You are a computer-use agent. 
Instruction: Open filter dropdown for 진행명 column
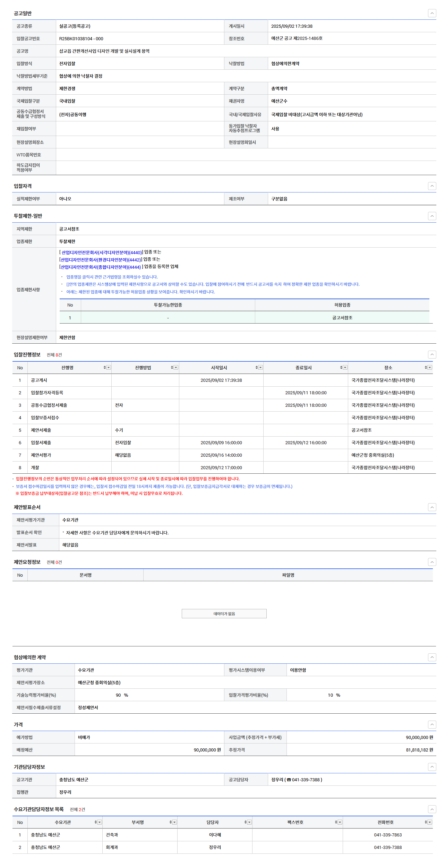[x=109, y=367]
